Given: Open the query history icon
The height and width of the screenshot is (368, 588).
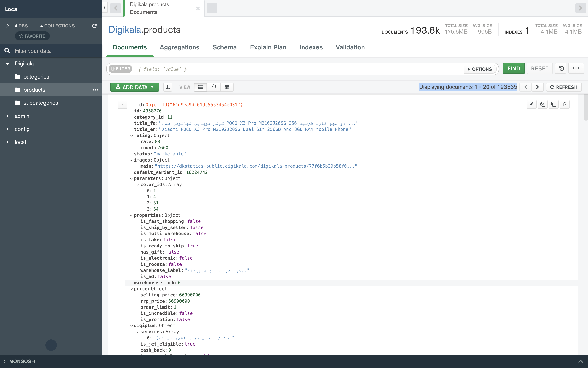Looking at the screenshot, I should coord(561,68).
